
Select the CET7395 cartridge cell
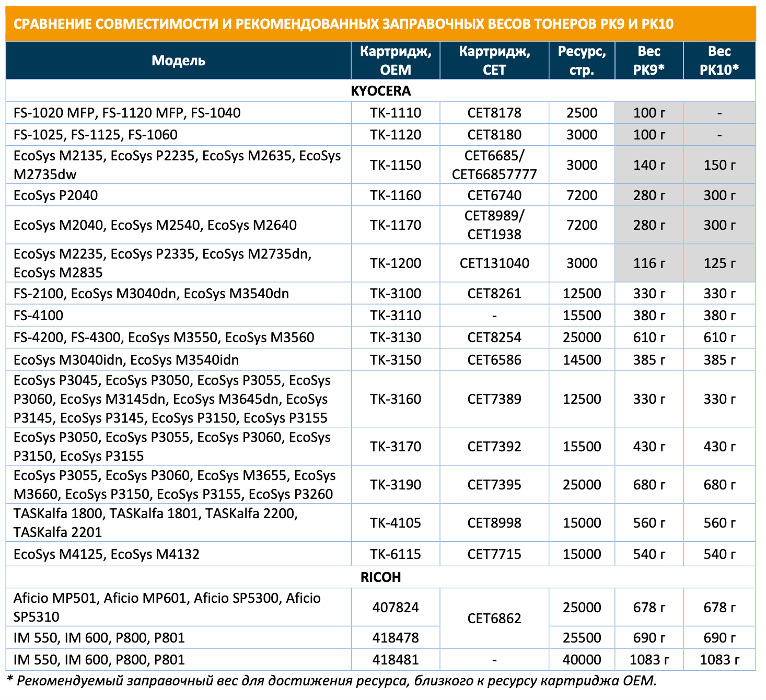[494, 485]
